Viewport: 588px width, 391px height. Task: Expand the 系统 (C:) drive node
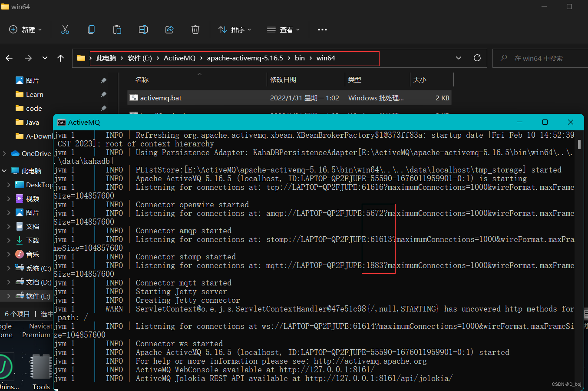pyautogui.click(x=9, y=268)
